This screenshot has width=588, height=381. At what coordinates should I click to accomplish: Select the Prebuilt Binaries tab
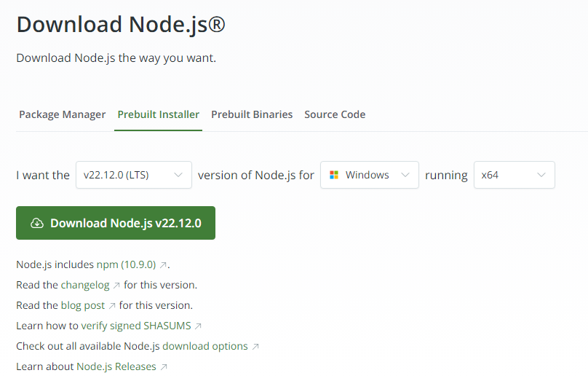point(252,114)
